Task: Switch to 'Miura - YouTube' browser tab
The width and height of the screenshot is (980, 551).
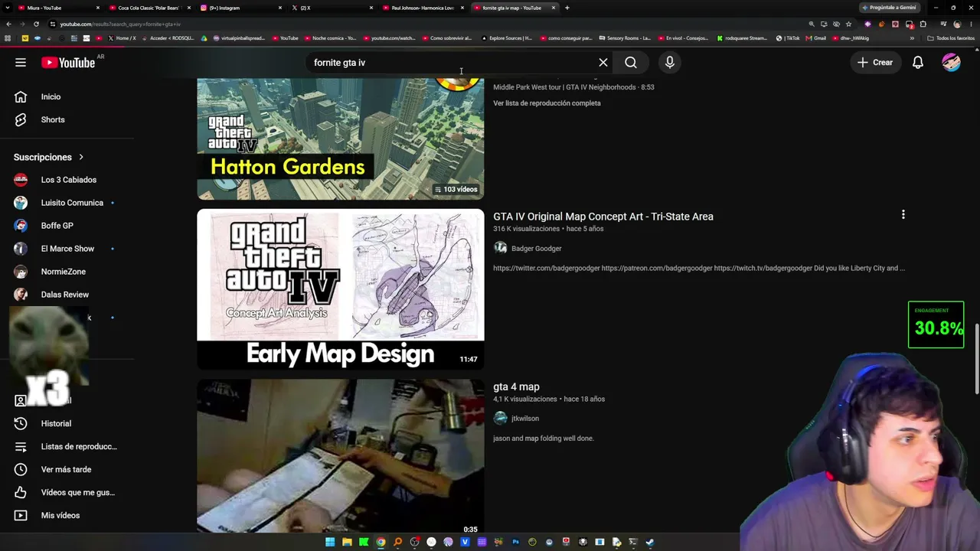Action: tap(57, 8)
